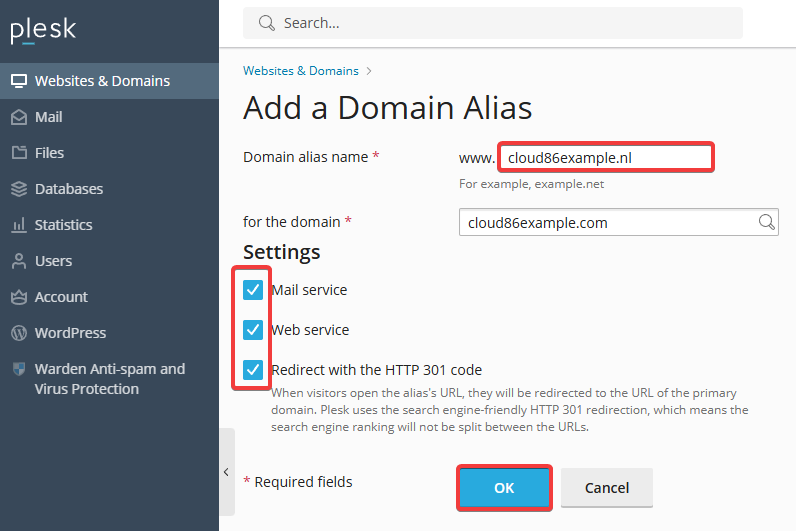The image size is (796, 531).
Task: Click the magnifier icon in domain field
Action: click(766, 222)
